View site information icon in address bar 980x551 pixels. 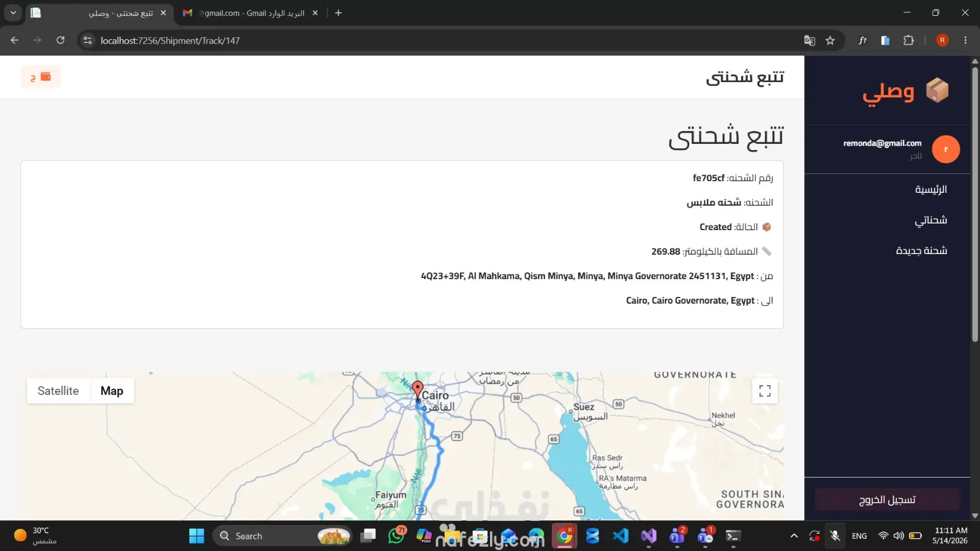[88, 40]
